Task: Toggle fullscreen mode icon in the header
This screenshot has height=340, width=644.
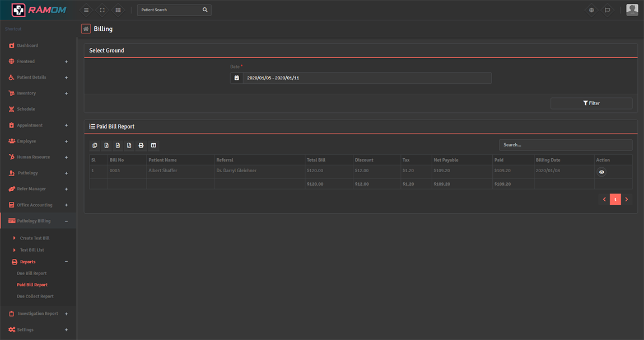Action: coord(102,10)
